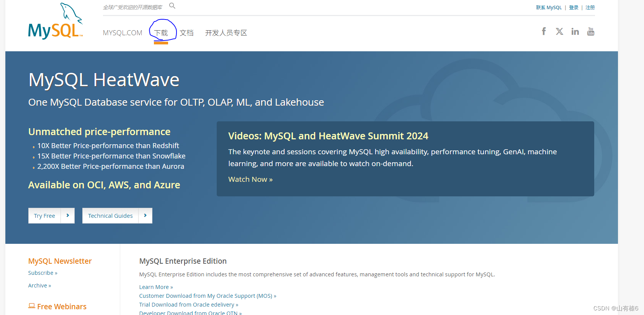Click the MySQL dolphin logo
This screenshot has width=644, height=315.
coord(56,21)
